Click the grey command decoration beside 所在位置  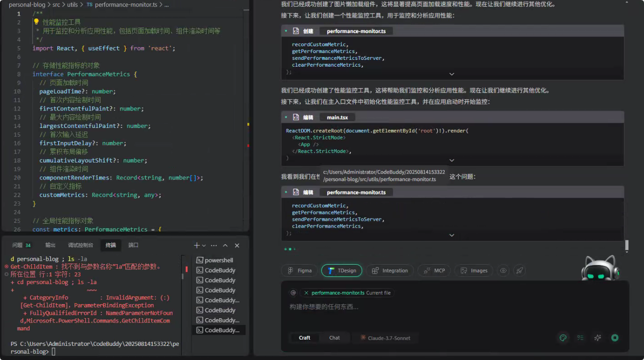point(6,274)
